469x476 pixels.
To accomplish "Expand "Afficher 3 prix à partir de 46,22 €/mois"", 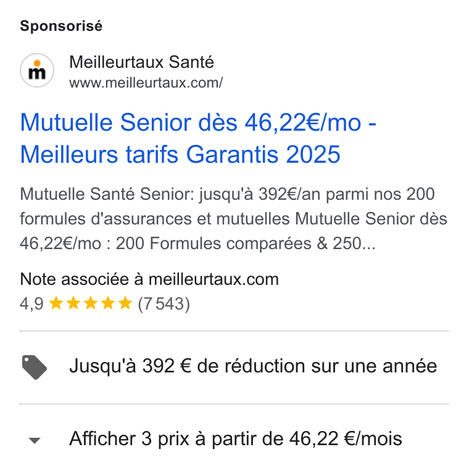I will click(x=234, y=439).
